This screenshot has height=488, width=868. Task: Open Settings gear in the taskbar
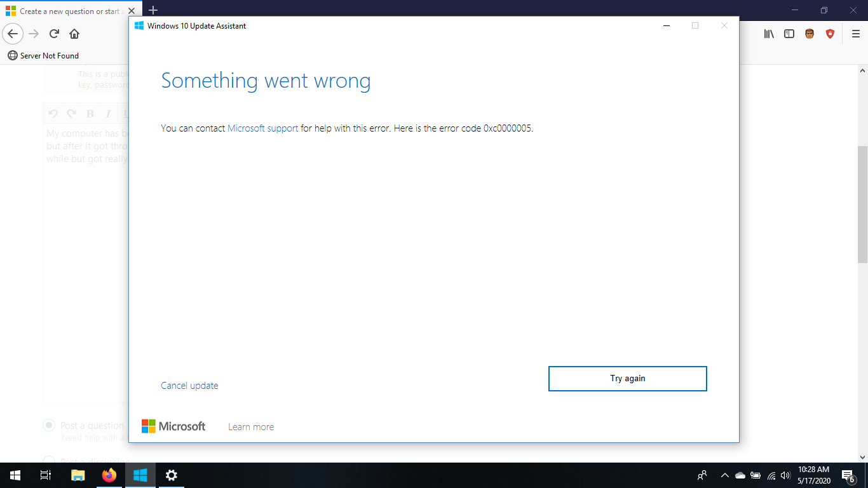pos(171,475)
